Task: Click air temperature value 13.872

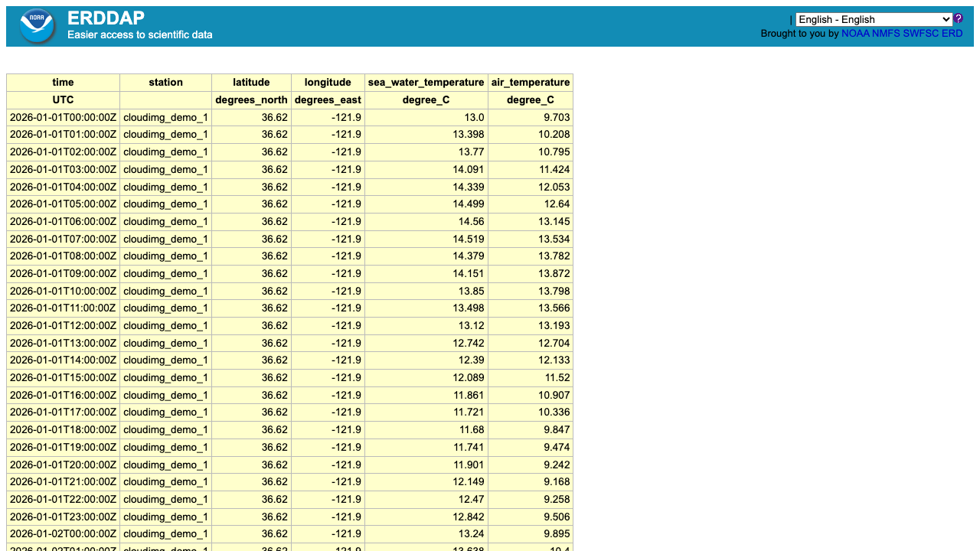Action: coord(531,274)
